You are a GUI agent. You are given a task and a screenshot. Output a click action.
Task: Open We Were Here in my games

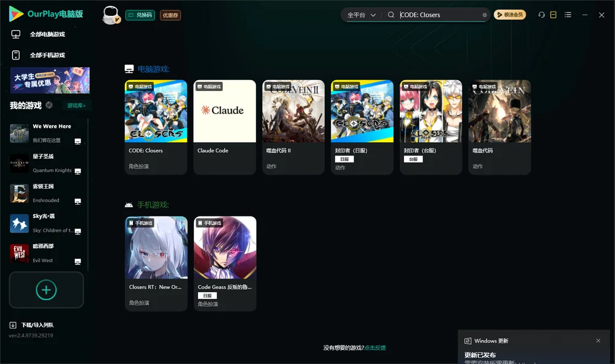coord(46,133)
